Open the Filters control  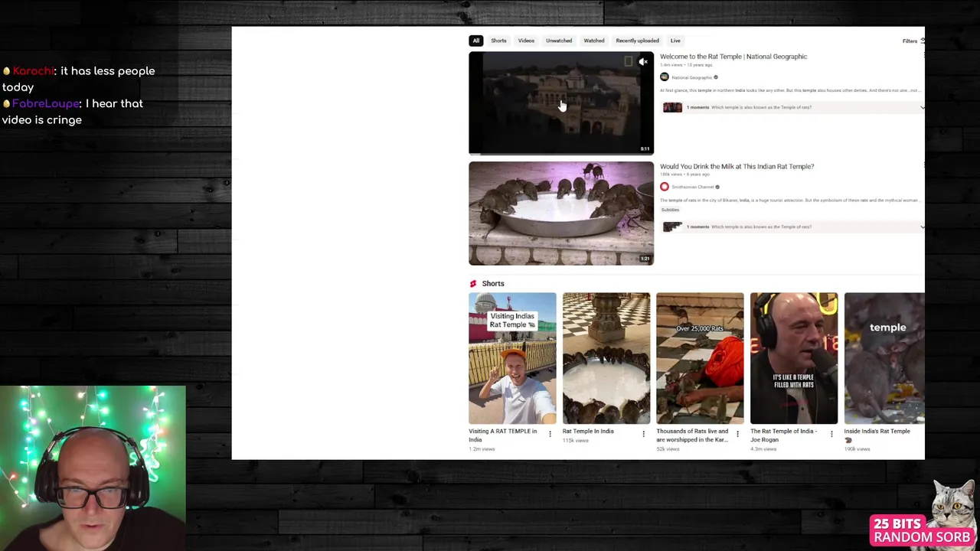coord(913,41)
